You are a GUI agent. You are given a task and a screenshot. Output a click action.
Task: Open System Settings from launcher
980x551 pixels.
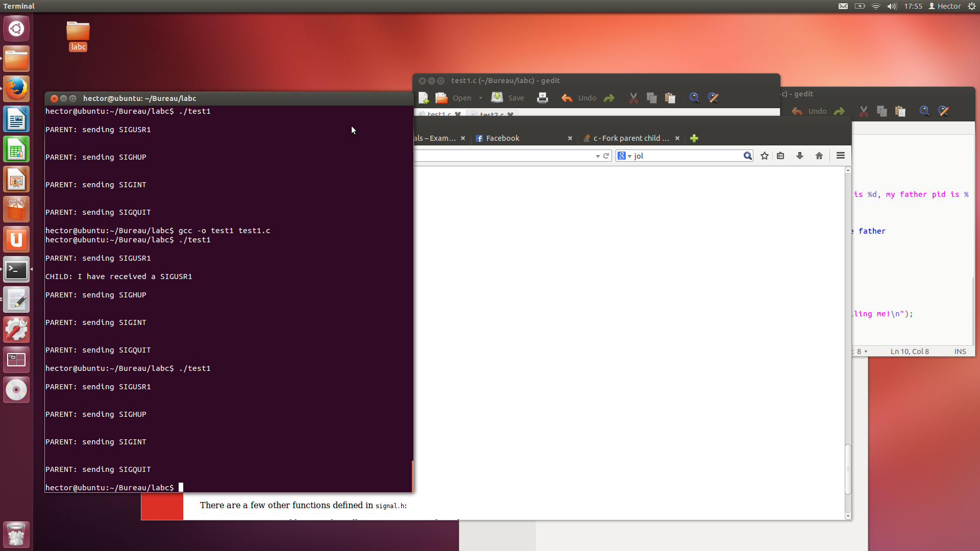pos(16,330)
